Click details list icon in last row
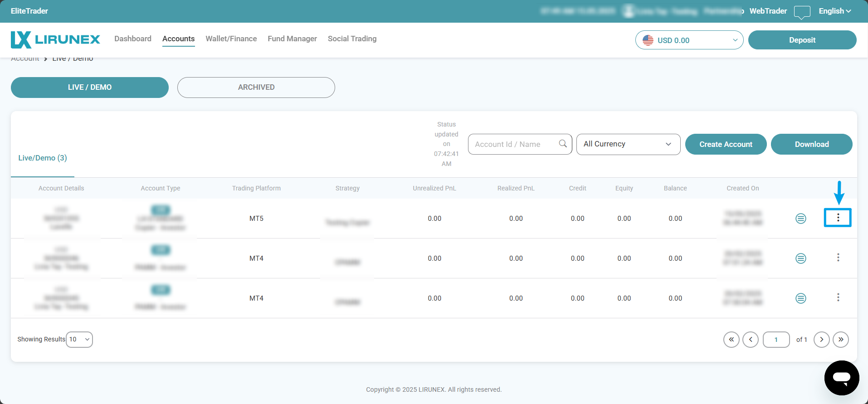868x404 pixels. 800,298
